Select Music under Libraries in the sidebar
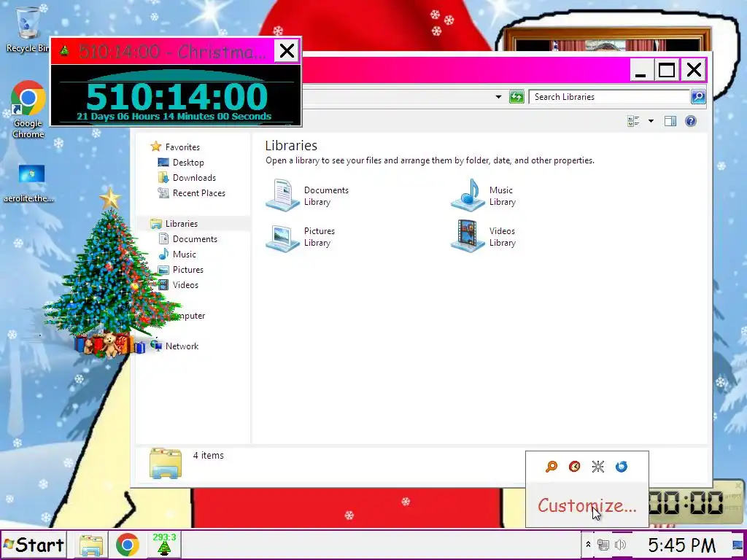This screenshot has height=560, width=747. click(x=185, y=254)
